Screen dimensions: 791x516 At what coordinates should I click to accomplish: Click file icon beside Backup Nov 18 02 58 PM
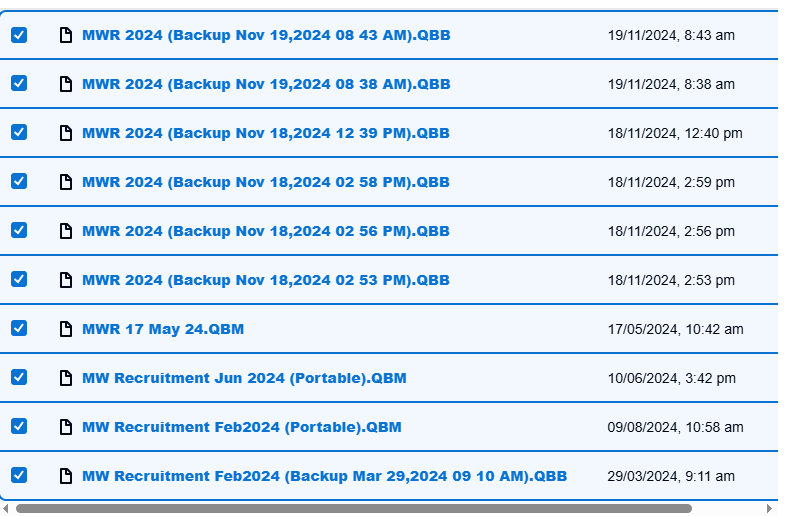click(x=66, y=182)
